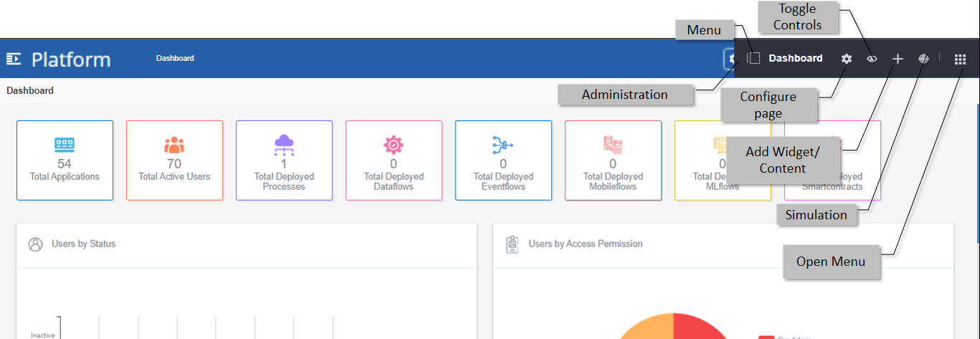The width and height of the screenshot is (980, 339).
Task: Toggle controls using the eye icon
Action: point(872,59)
